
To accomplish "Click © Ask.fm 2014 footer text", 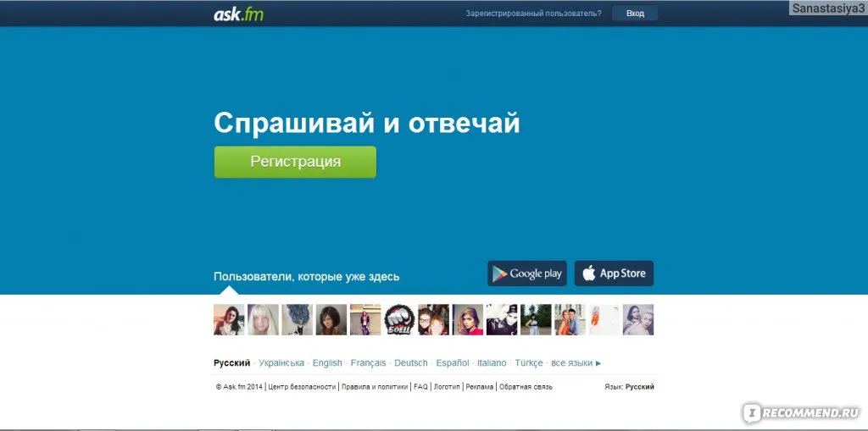I will (x=239, y=387).
